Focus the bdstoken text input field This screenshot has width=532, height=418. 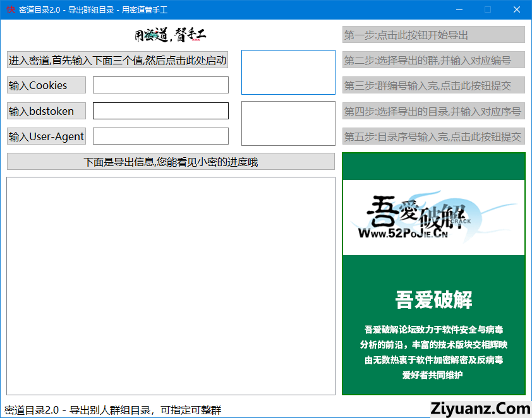pyautogui.click(x=160, y=111)
